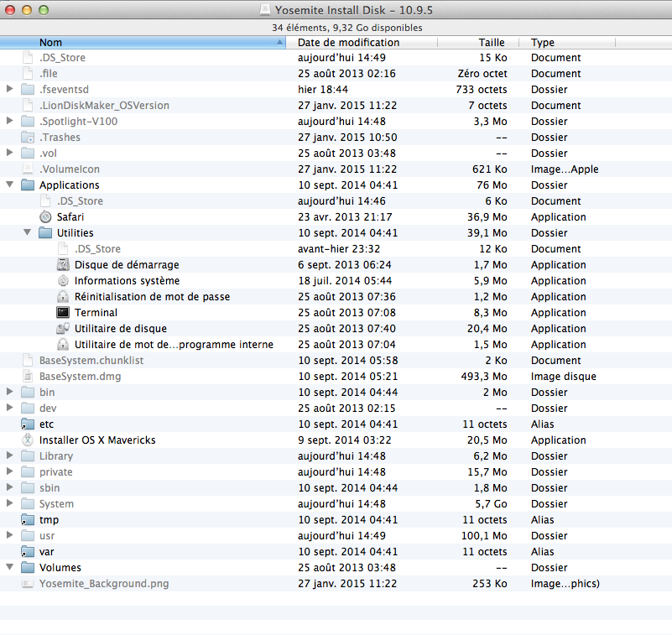
Task: Click the '9 sept. 2014 03:22' date cell
Action: pos(345,440)
